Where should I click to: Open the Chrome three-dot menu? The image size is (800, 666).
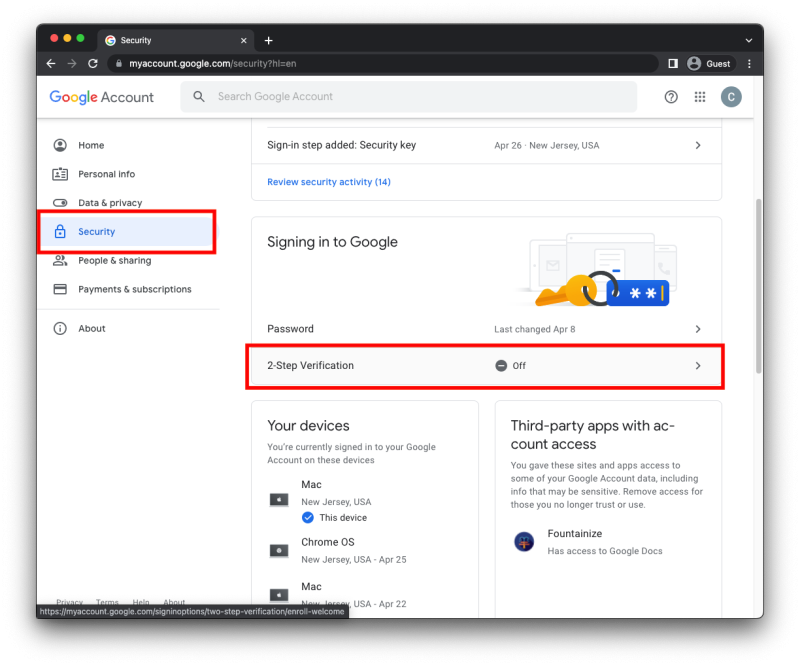[x=749, y=63]
